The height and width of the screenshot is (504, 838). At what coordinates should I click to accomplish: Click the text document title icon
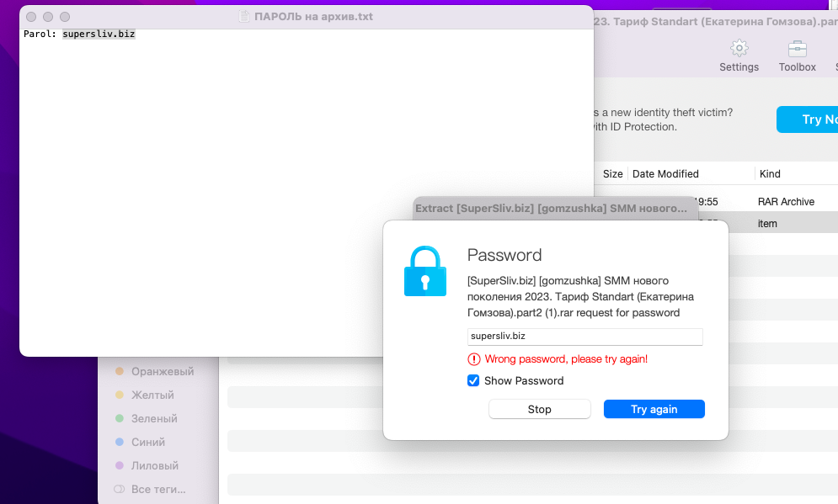(244, 17)
